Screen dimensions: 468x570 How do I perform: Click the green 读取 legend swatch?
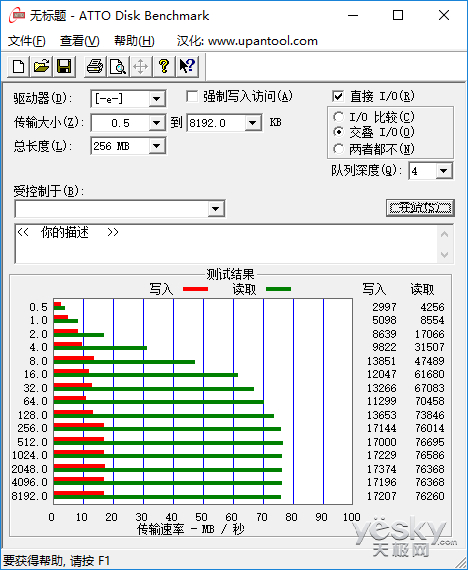click(279, 289)
